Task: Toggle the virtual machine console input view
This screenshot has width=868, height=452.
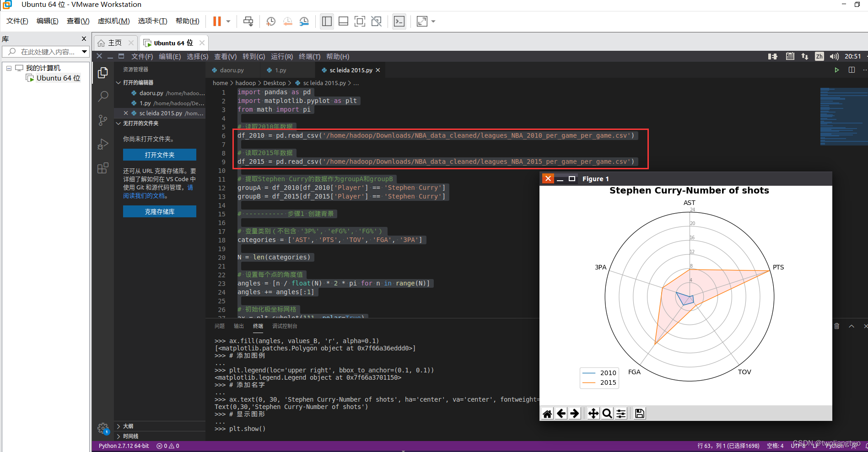Action: click(399, 21)
